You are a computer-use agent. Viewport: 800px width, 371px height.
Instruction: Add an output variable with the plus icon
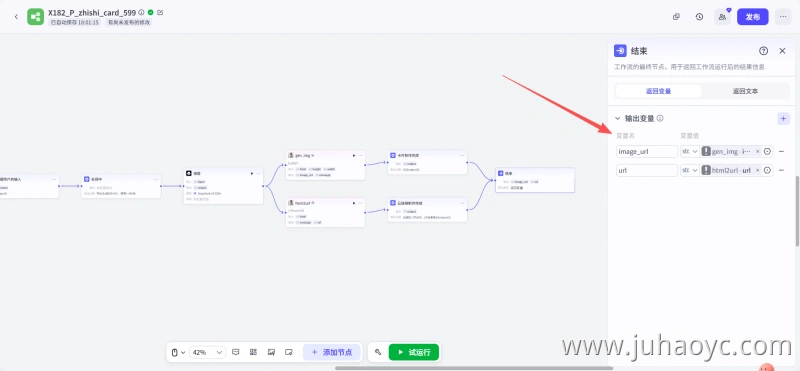(x=783, y=118)
